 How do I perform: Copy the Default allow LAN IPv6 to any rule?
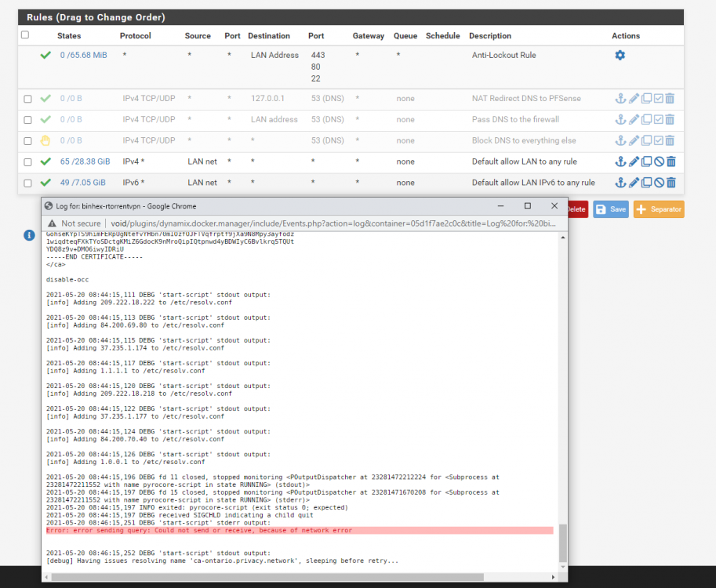(646, 183)
